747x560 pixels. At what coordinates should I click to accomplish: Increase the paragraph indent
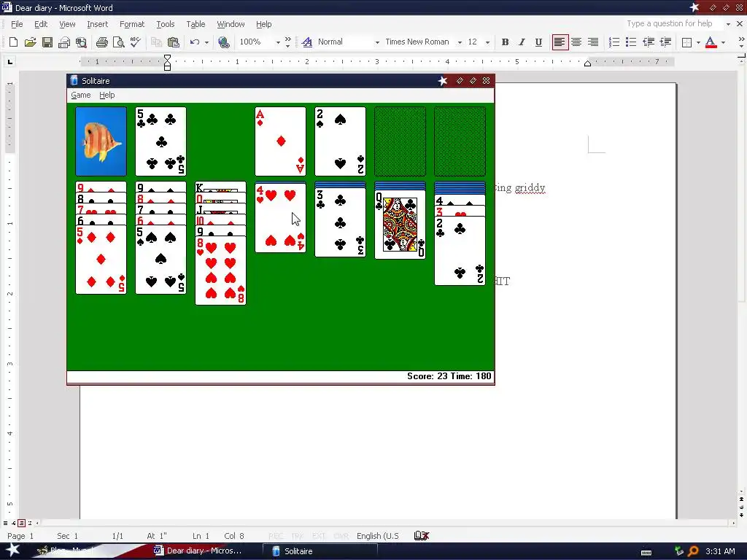pyautogui.click(x=665, y=42)
